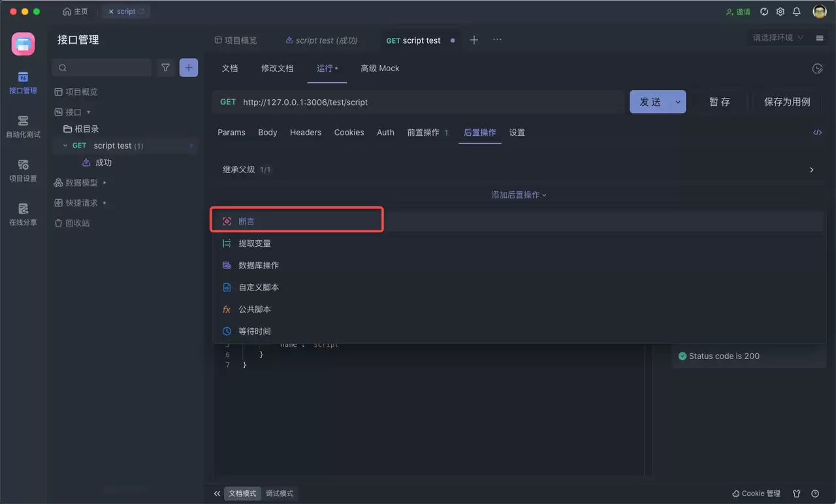Click the 暂存 button
This screenshot has height=504, width=836.
720,102
